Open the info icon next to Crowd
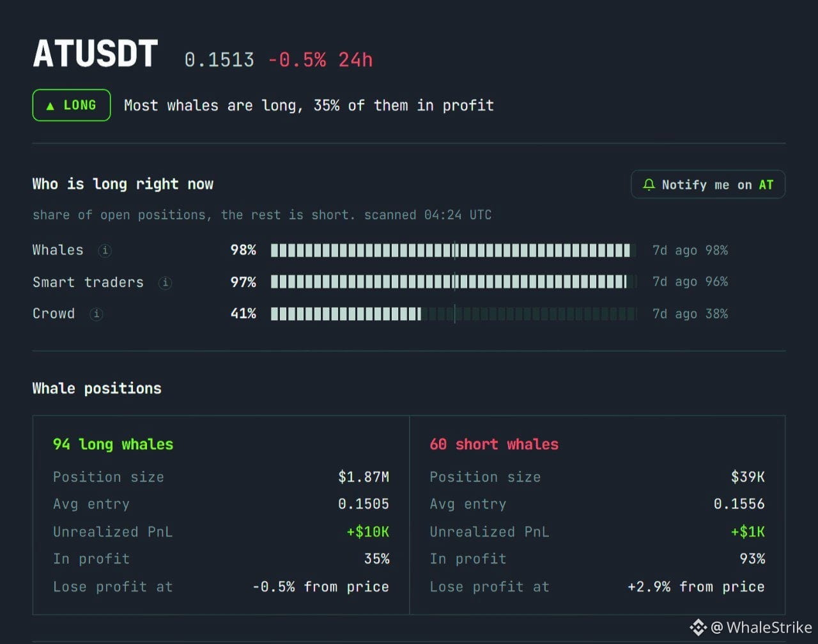 pyautogui.click(x=96, y=314)
